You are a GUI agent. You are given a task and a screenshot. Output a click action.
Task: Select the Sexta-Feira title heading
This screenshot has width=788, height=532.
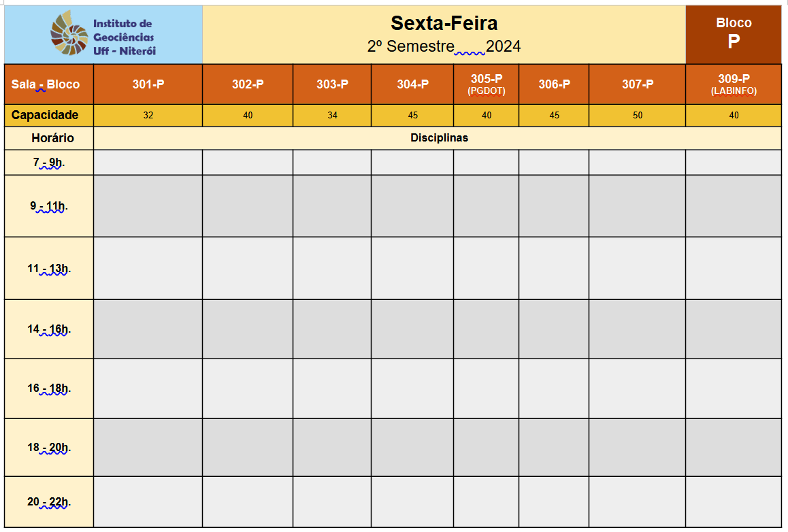click(444, 23)
